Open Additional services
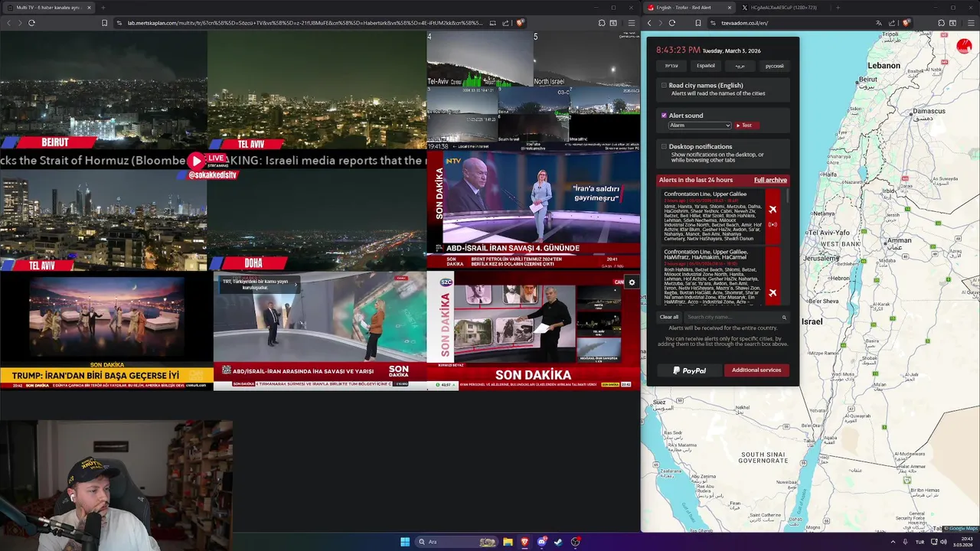The width and height of the screenshot is (980, 551). pos(756,370)
